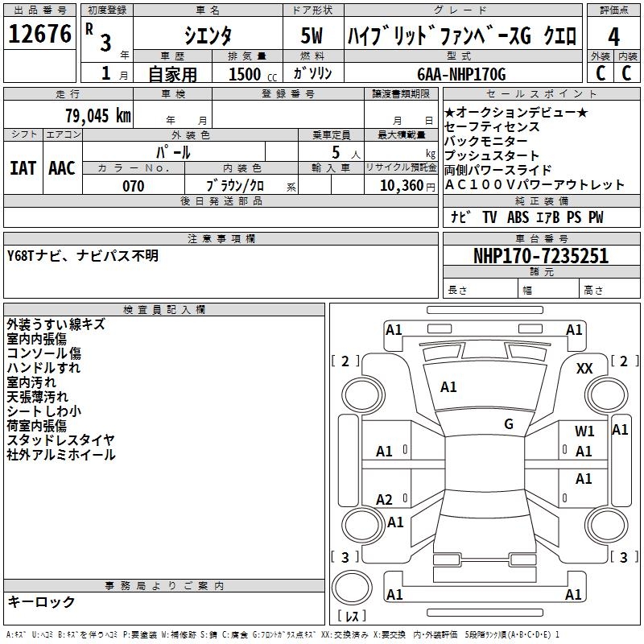The width and height of the screenshot is (644, 644).
Task: Select spare tire レス label
Action: coord(352,615)
